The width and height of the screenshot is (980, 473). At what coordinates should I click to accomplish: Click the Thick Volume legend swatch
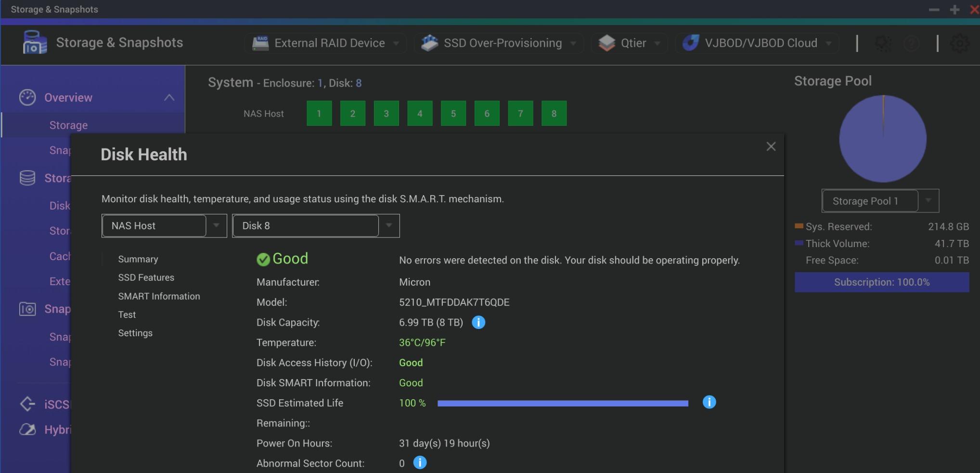799,243
